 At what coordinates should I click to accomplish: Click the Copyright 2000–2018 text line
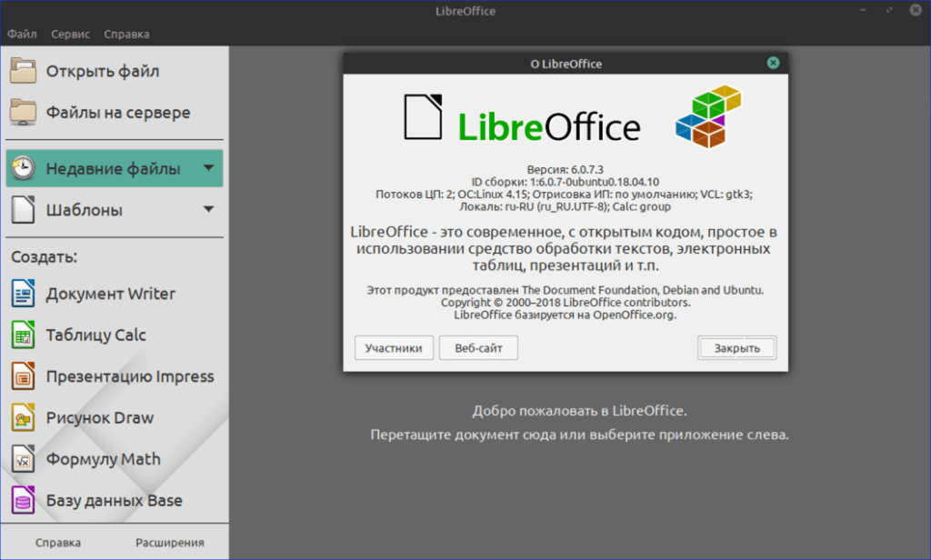(566, 302)
